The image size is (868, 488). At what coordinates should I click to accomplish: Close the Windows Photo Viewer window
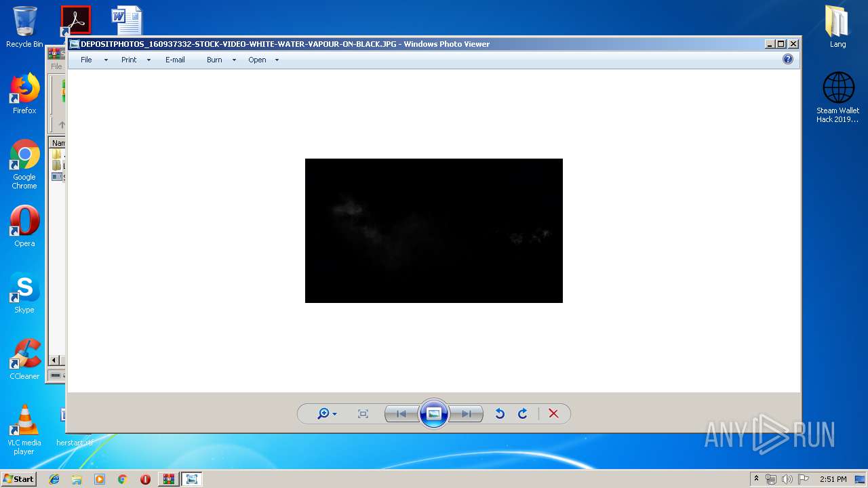793,44
